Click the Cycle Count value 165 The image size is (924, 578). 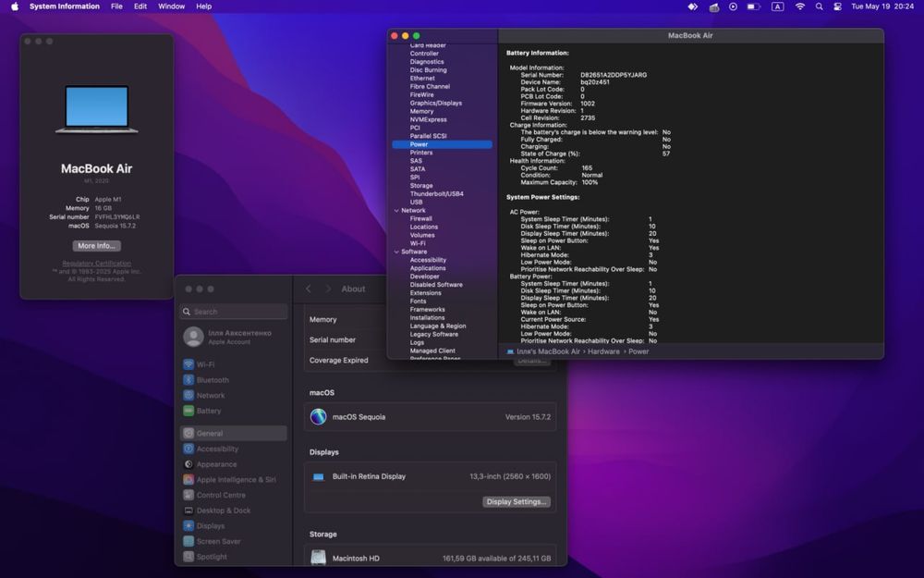(587, 168)
